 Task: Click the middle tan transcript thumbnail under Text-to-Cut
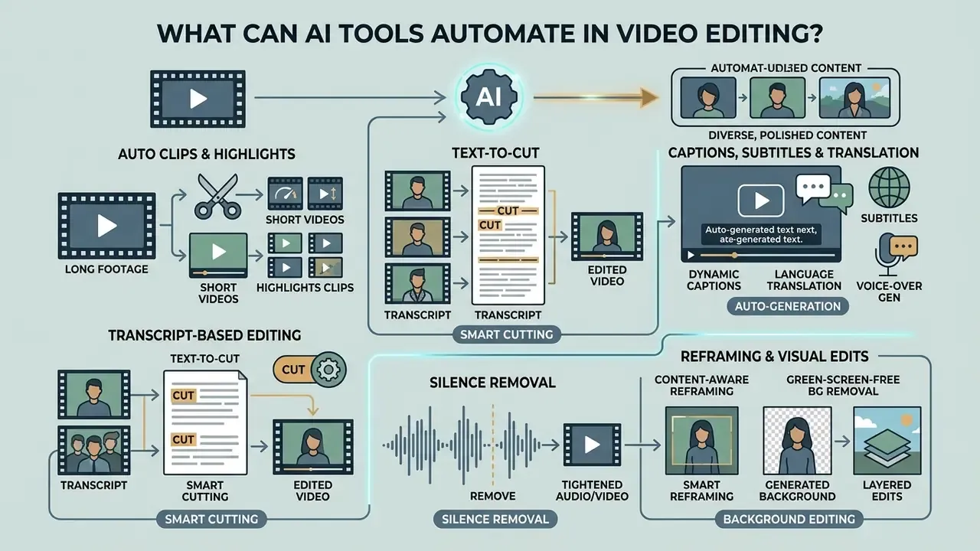coord(416,239)
